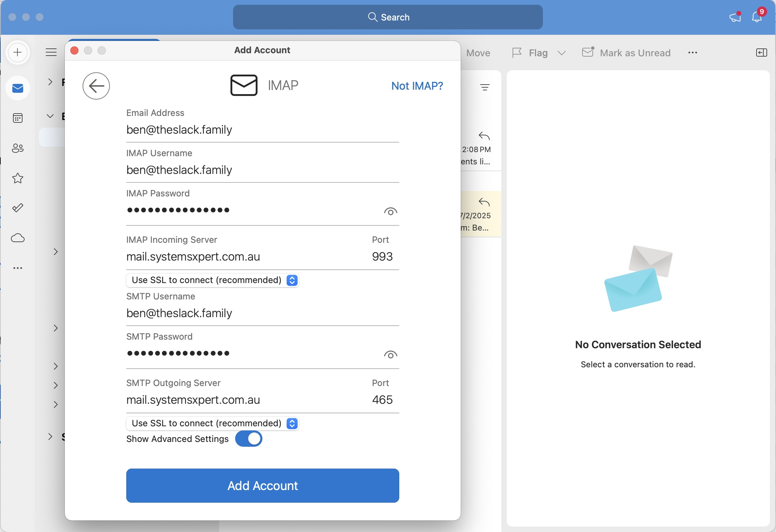Toggle the reading pane collapse icon

point(762,53)
